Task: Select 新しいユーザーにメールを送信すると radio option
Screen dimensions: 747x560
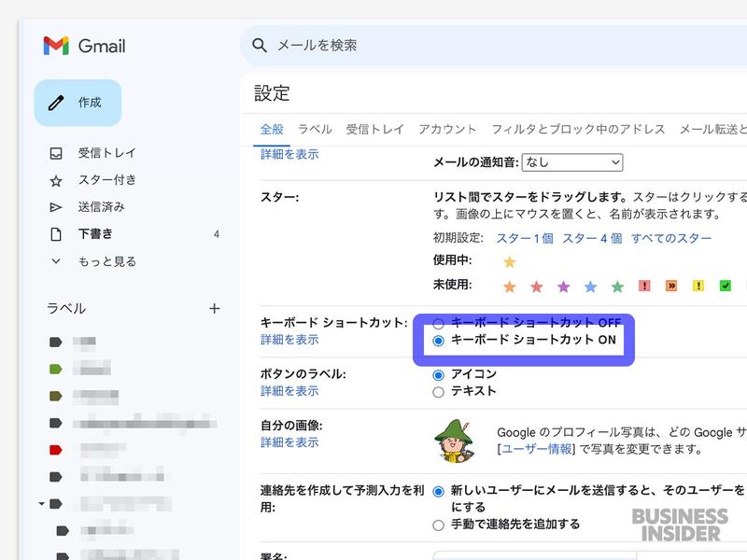Action: [438, 492]
